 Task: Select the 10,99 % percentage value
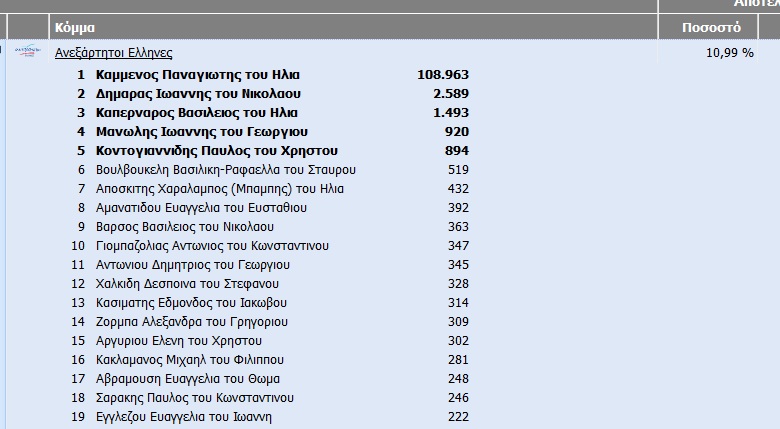click(729, 53)
